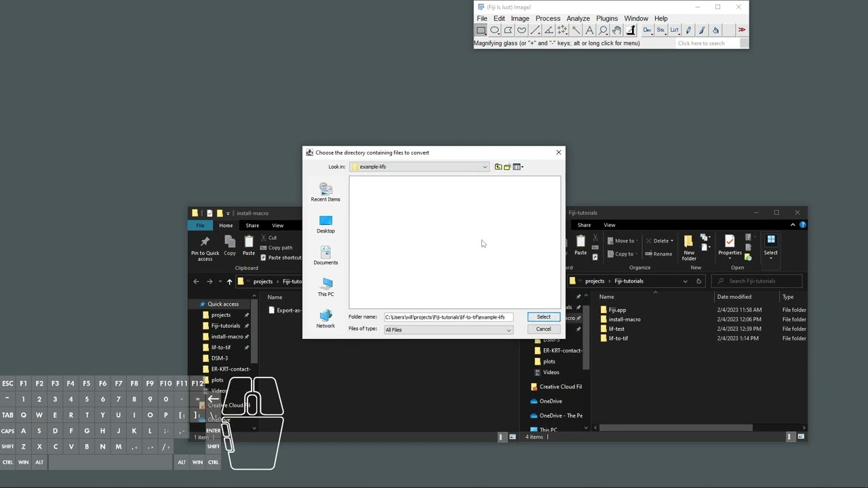This screenshot has height=488, width=868.
Task: Click Documents in the dialog sidebar
Action: pyautogui.click(x=325, y=256)
